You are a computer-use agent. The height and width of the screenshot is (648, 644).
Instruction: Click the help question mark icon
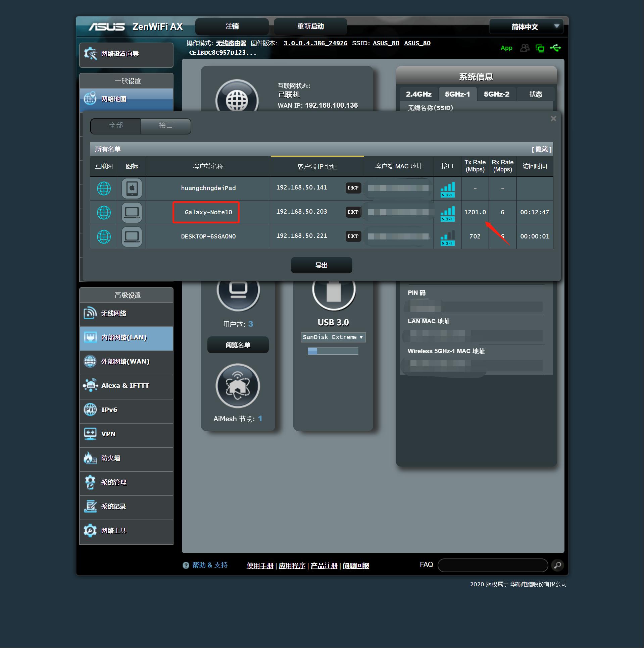coord(186,565)
